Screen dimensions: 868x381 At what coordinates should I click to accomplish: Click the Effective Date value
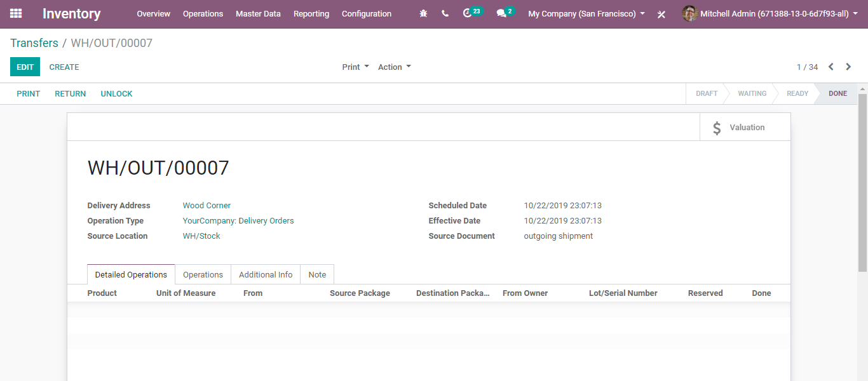[562, 220]
